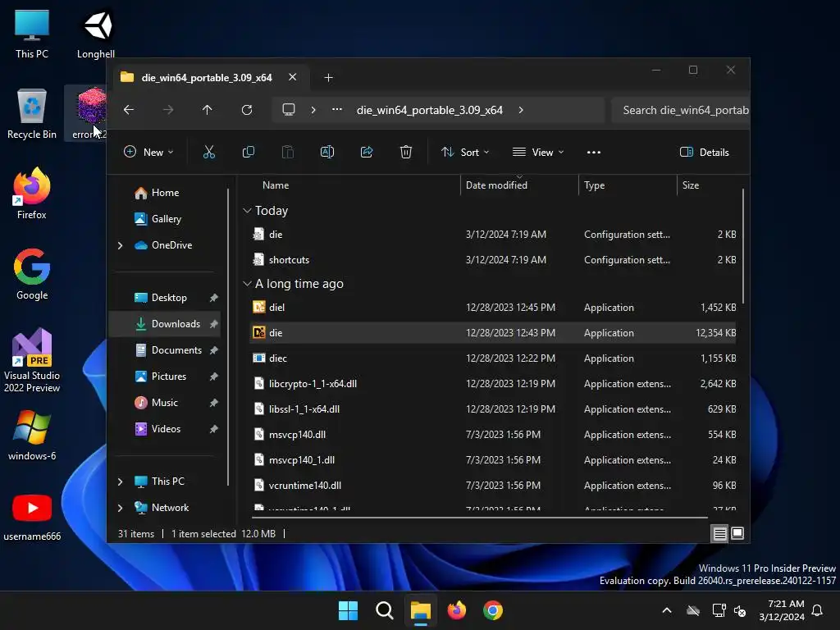
Task: Click the Search die_win64_portable box
Action: click(x=680, y=110)
